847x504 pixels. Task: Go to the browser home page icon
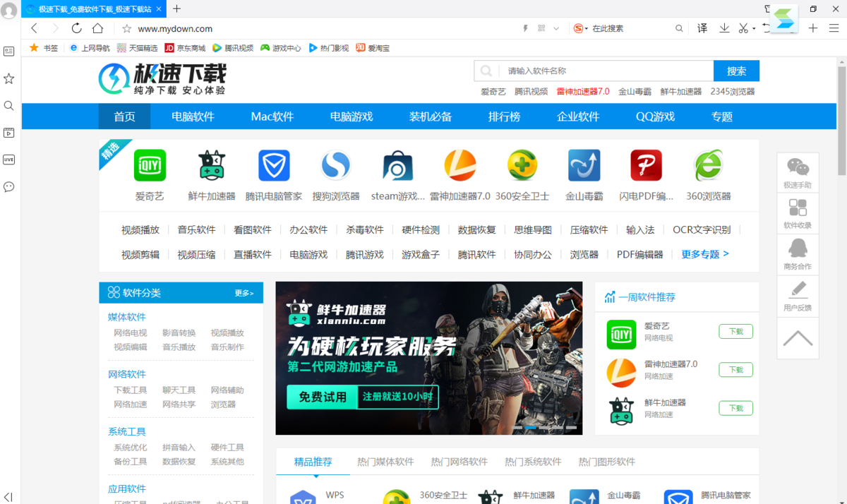[97, 28]
